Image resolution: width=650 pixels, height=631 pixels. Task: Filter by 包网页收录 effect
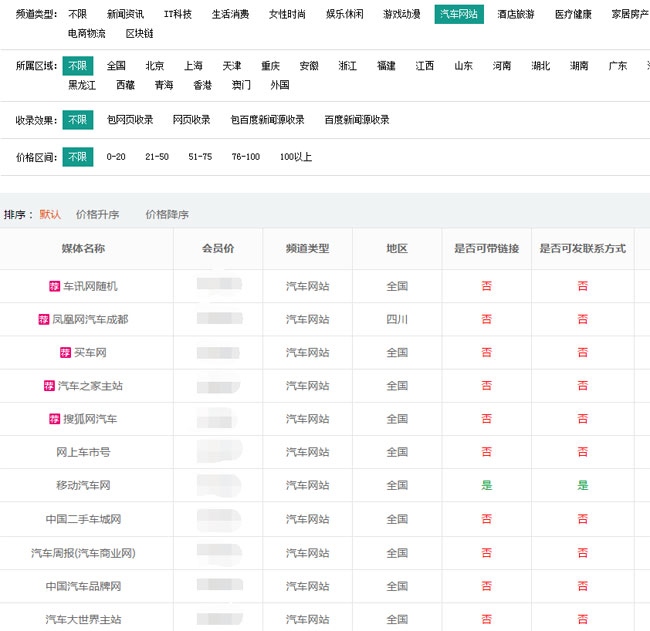point(130,120)
